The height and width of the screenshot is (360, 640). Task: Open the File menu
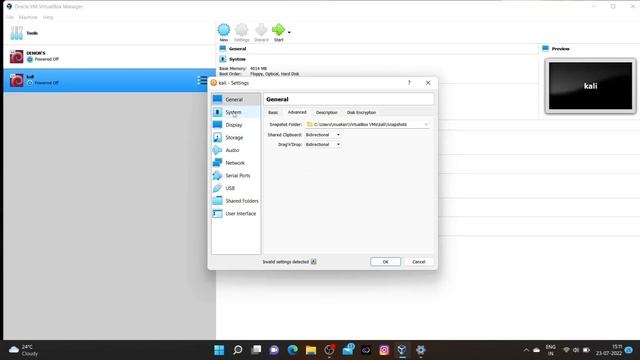coord(9,17)
